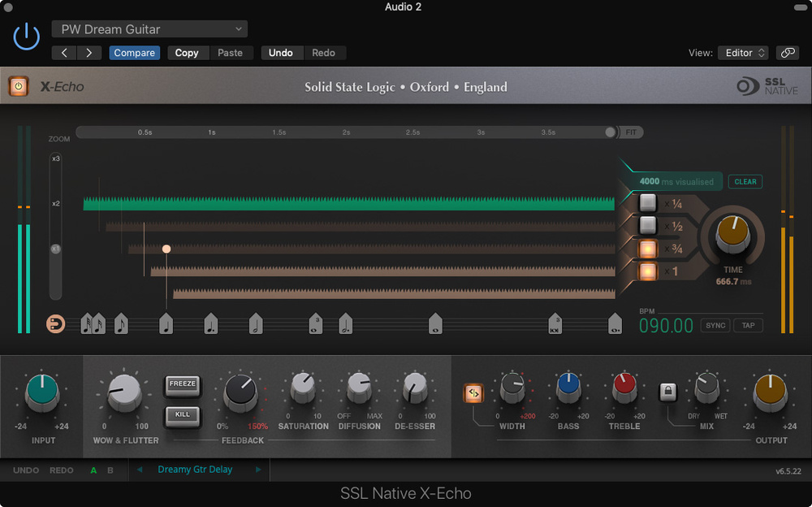Click the red TREBLE knob
Viewport: 812px width, 507px height.
click(x=624, y=388)
